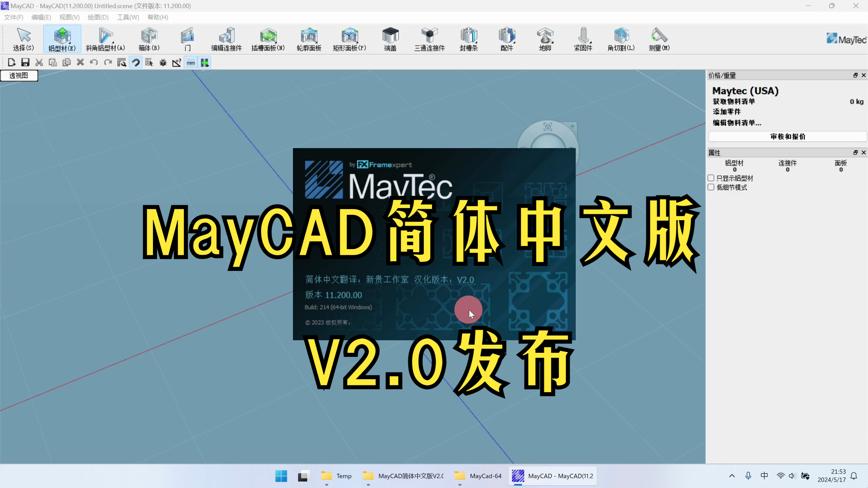
Task: Click 获取物料清单 link
Action: pyautogui.click(x=734, y=101)
